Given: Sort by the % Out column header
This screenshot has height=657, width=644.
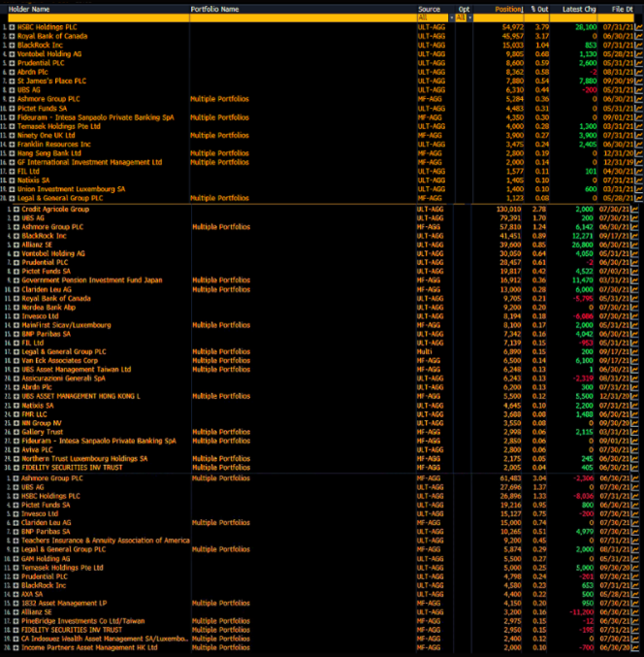Looking at the screenshot, I should (x=539, y=9).
